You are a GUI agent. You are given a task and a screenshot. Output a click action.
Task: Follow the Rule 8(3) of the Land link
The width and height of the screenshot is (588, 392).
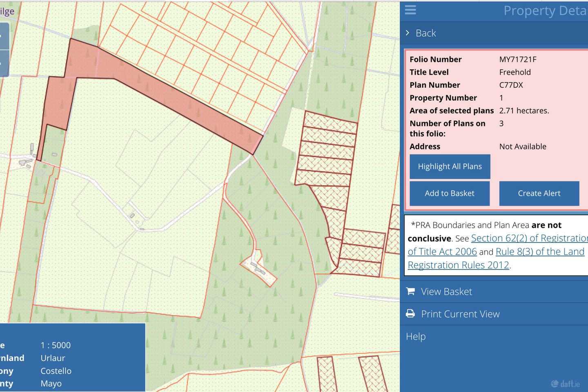point(540,252)
